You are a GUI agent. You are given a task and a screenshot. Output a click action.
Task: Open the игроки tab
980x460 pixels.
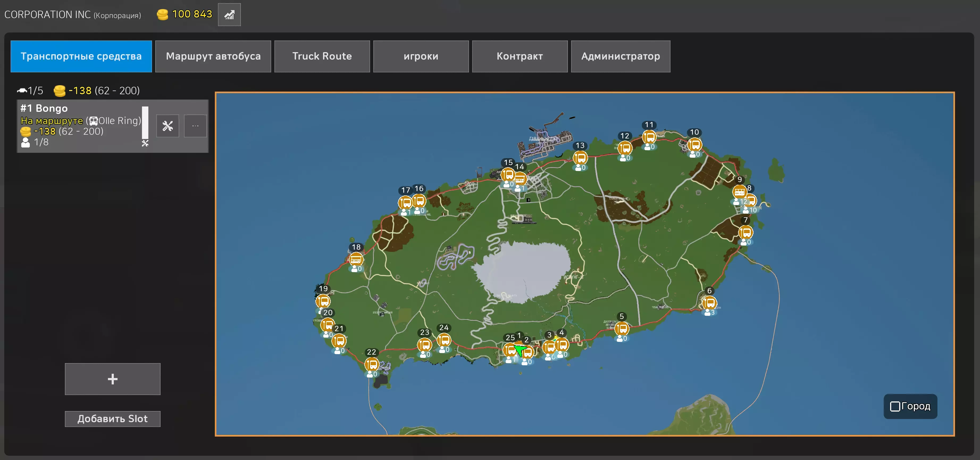pos(421,56)
